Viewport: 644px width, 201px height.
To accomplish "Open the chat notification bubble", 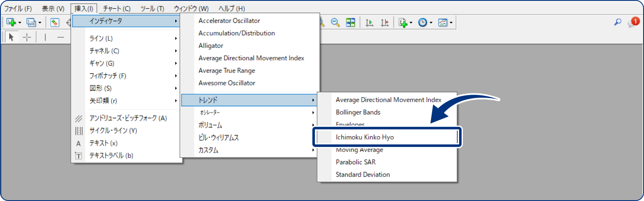I will coord(633,23).
